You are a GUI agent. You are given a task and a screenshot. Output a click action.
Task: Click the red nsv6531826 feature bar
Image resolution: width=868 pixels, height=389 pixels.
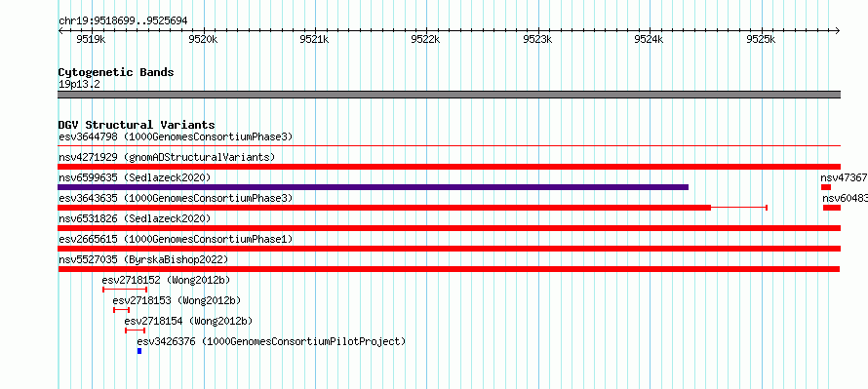[x=449, y=228]
